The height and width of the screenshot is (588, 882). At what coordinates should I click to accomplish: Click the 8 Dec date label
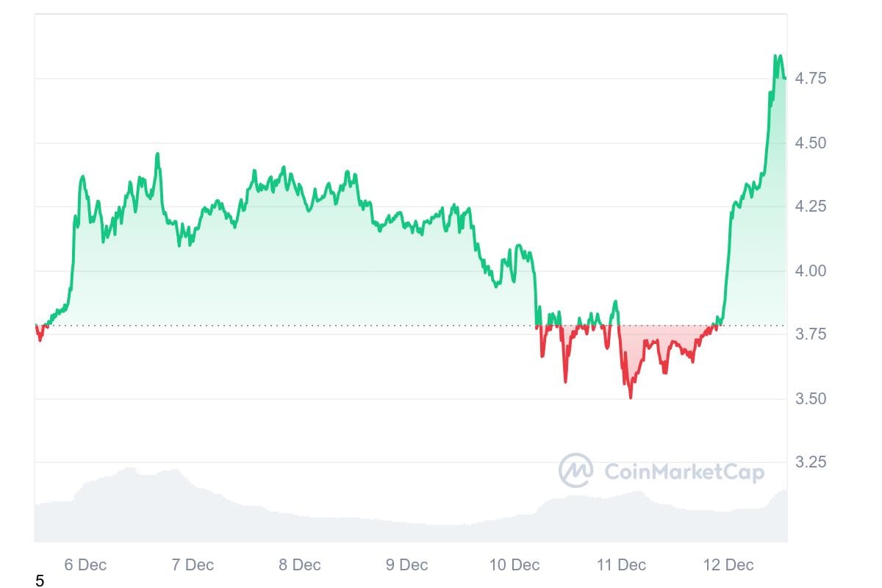tap(300, 564)
